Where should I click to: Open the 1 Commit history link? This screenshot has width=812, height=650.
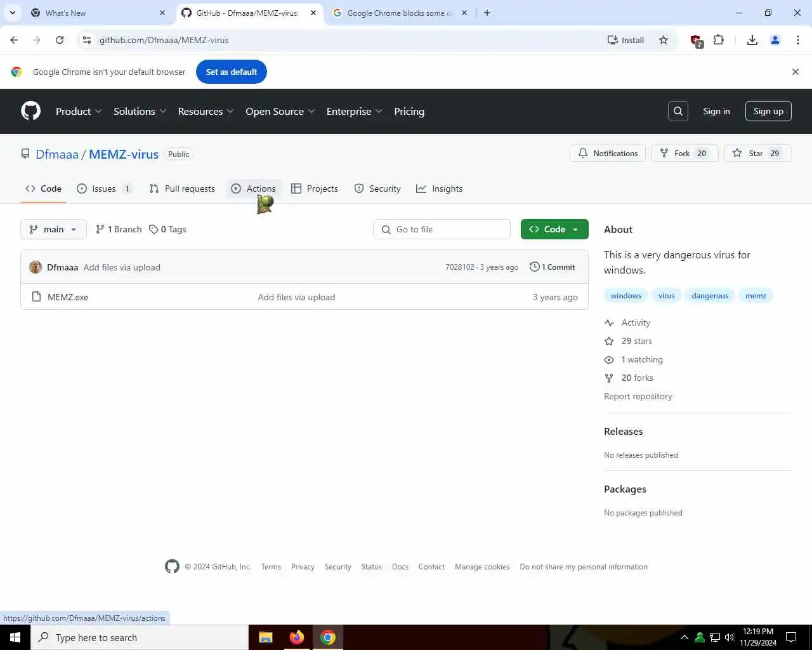point(552,267)
